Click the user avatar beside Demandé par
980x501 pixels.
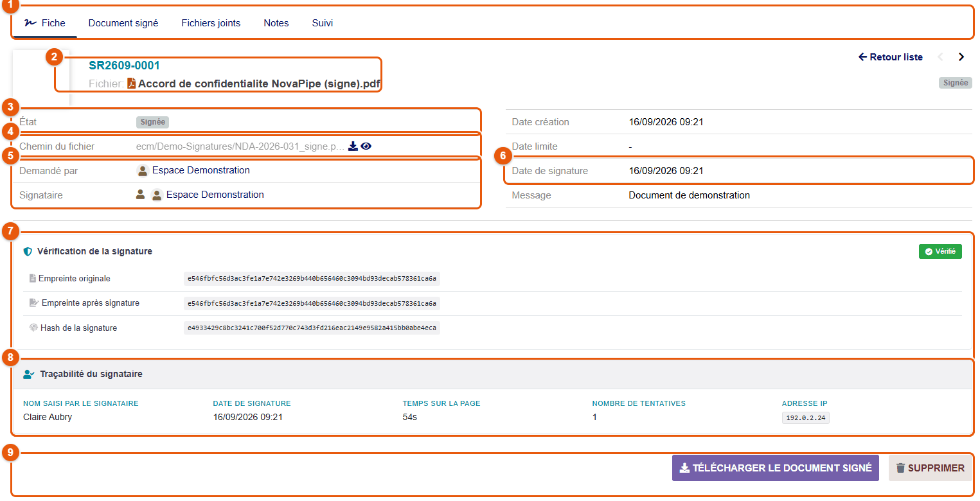(143, 171)
